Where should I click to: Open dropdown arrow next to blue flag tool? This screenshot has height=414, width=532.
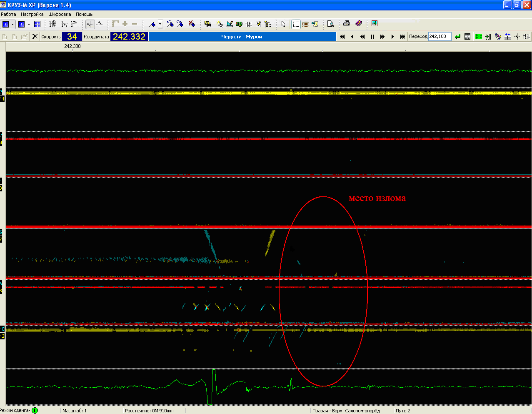click(x=160, y=24)
